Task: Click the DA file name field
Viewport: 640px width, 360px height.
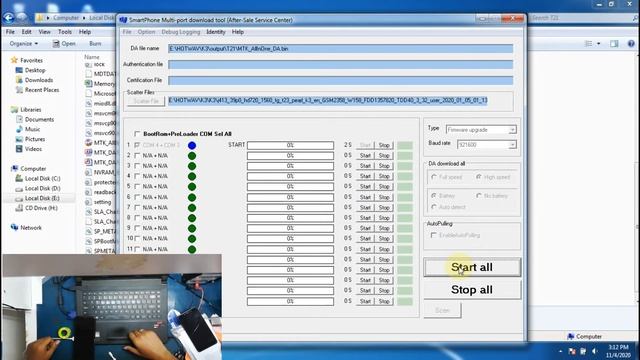Action: 340,49
